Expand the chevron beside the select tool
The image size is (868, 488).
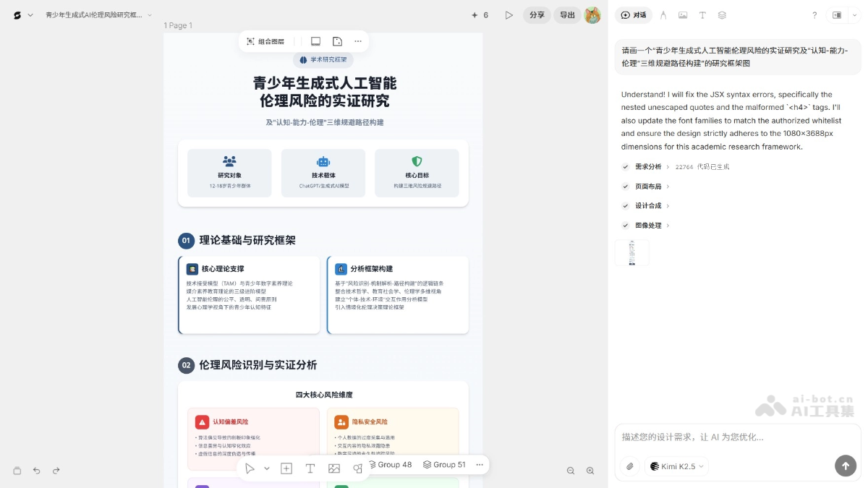pos(265,468)
